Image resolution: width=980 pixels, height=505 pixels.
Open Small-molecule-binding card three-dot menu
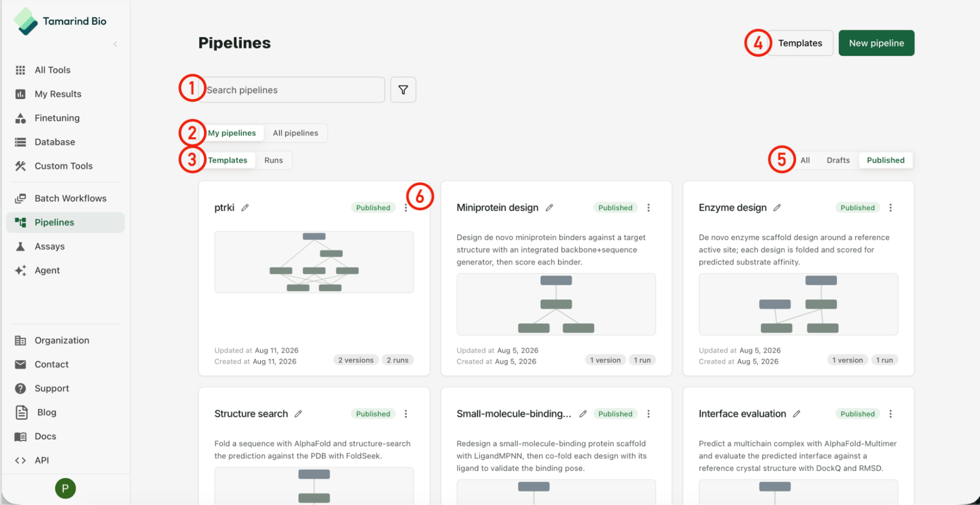pyautogui.click(x=649, y=414)
